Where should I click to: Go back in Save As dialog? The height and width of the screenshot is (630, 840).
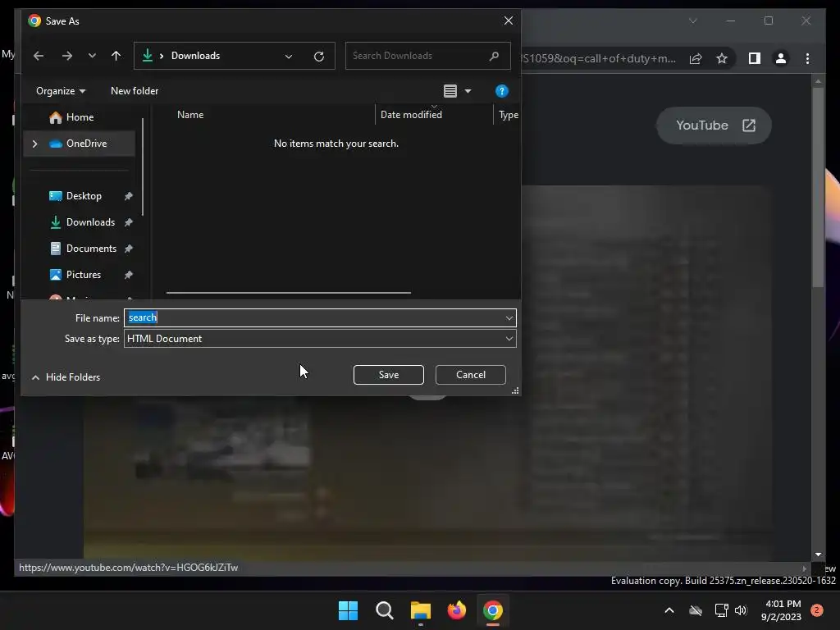coord(38,56)
